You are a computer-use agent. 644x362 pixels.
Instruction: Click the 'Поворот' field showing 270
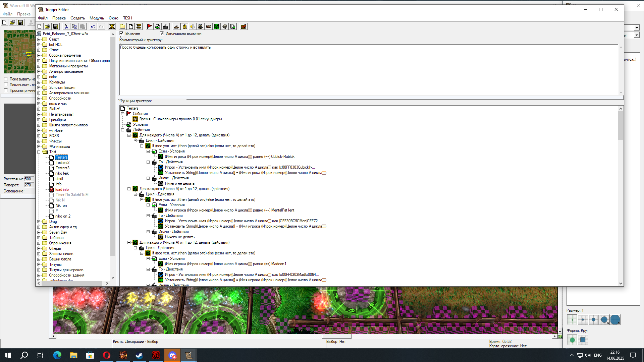[x=30, y=185]
